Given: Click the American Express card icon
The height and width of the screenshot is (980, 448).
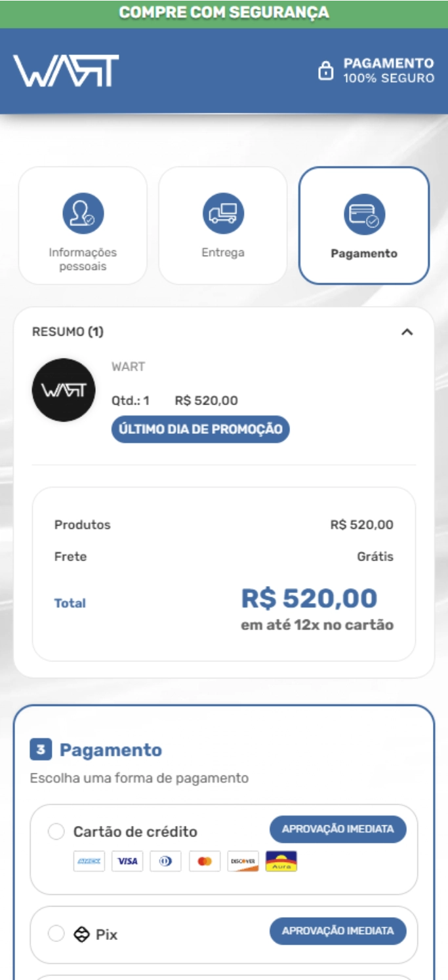Looking at the screenshot, I should click(x=89, y=861).
